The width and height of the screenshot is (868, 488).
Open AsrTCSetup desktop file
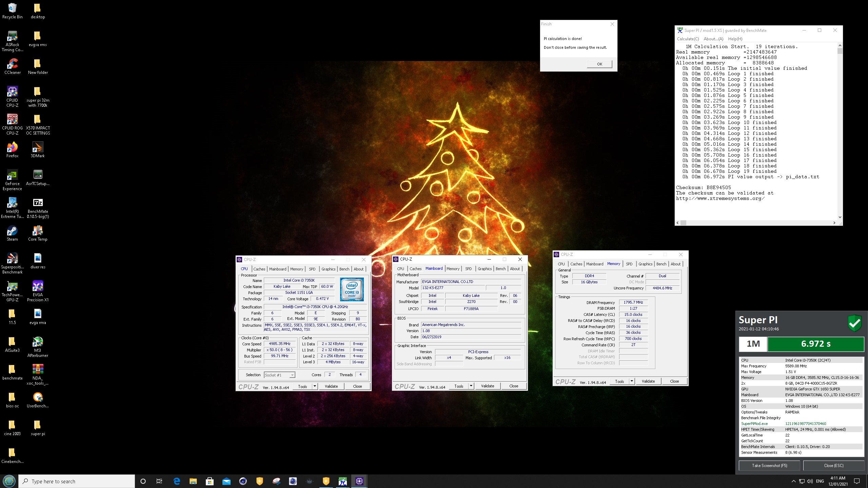[x=38, y=178]
